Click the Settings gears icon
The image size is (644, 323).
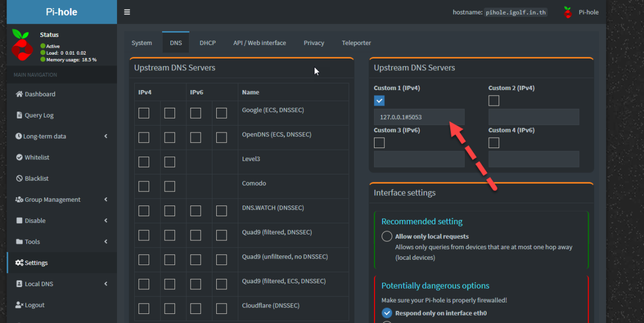19,263
